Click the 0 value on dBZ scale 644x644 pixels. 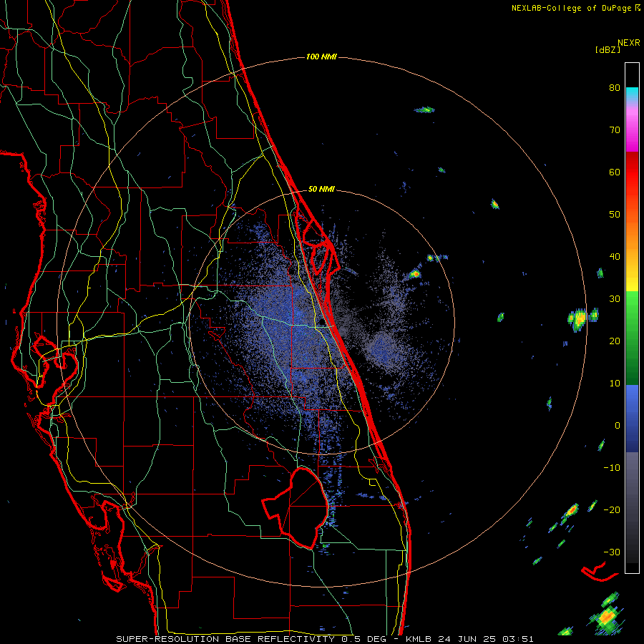(618, 426)
